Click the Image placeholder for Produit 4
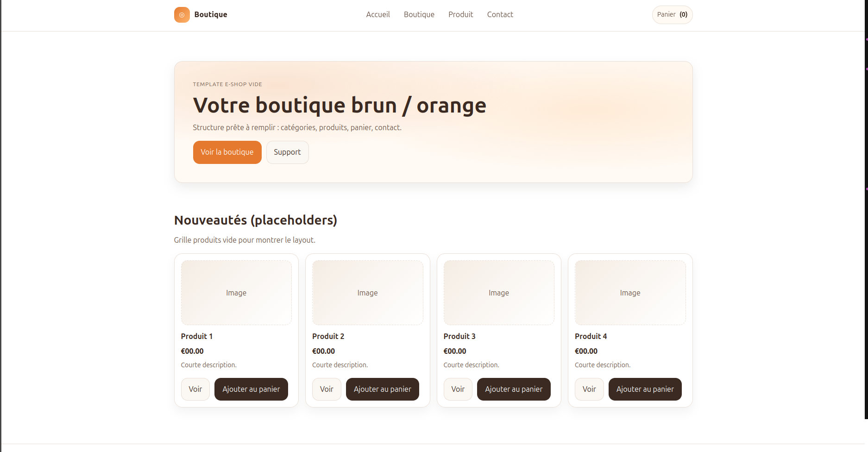 tap(630, 292)
